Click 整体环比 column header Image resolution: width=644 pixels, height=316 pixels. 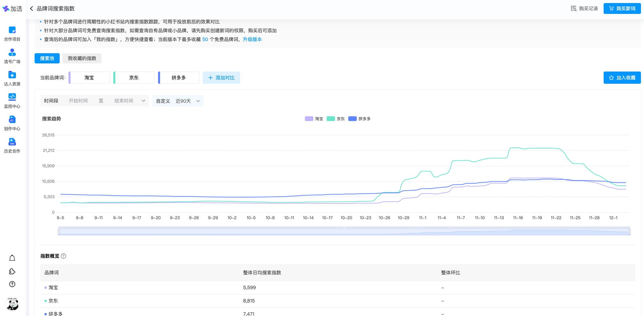pos(450,273)
